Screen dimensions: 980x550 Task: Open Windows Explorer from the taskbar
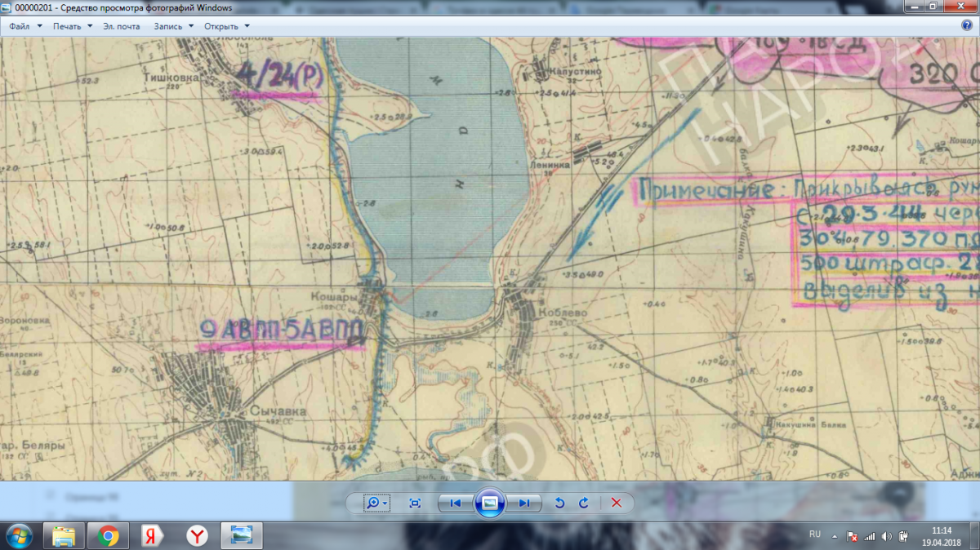pos(64,536)
